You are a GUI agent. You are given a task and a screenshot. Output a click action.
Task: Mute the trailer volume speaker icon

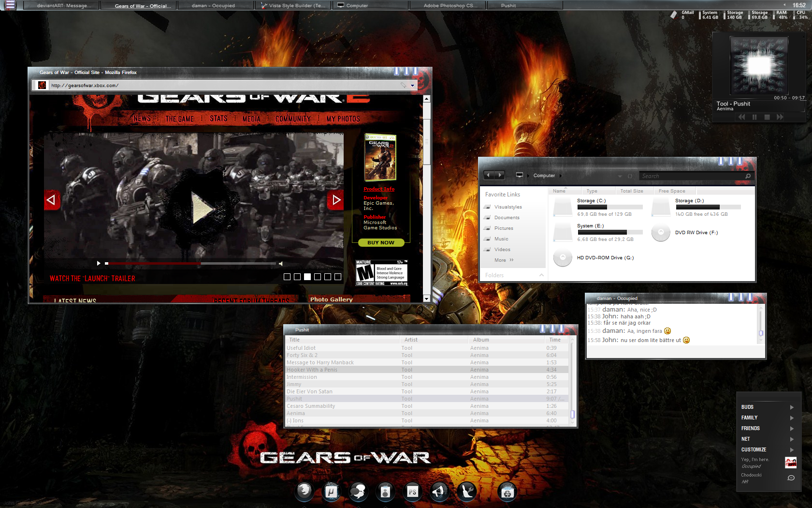click(x=280, y=264)
